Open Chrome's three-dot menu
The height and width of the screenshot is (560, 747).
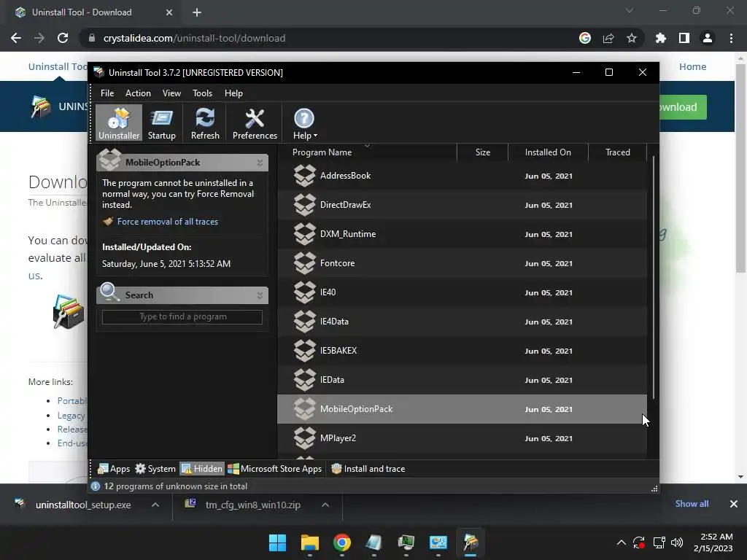(731, 38)
